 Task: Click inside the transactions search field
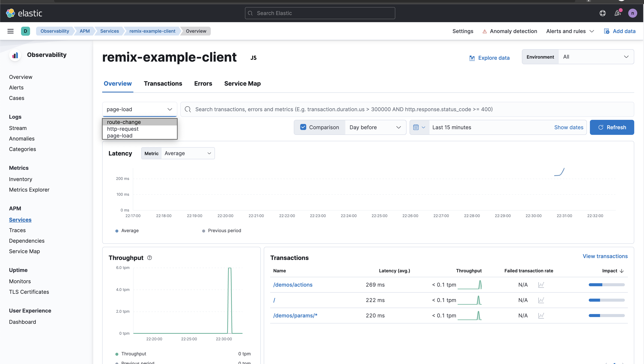coord(350,109)
